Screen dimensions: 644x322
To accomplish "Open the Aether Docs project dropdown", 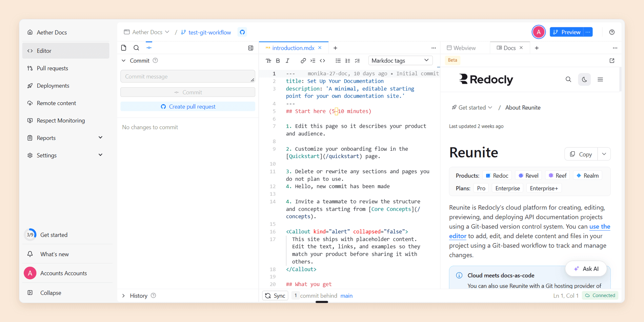I will tap(146, 32).
